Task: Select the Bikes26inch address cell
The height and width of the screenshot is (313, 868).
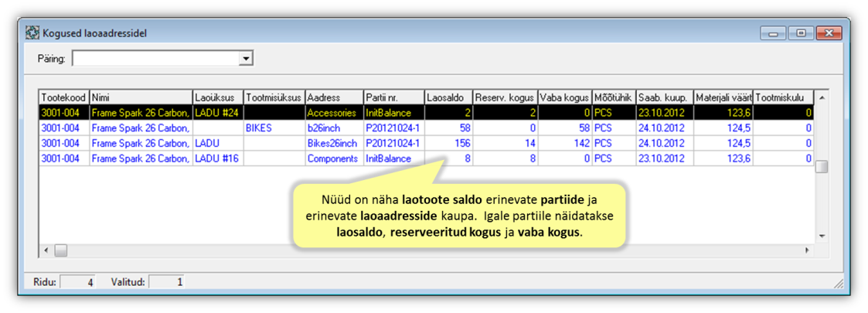Action: pos(335,143)
